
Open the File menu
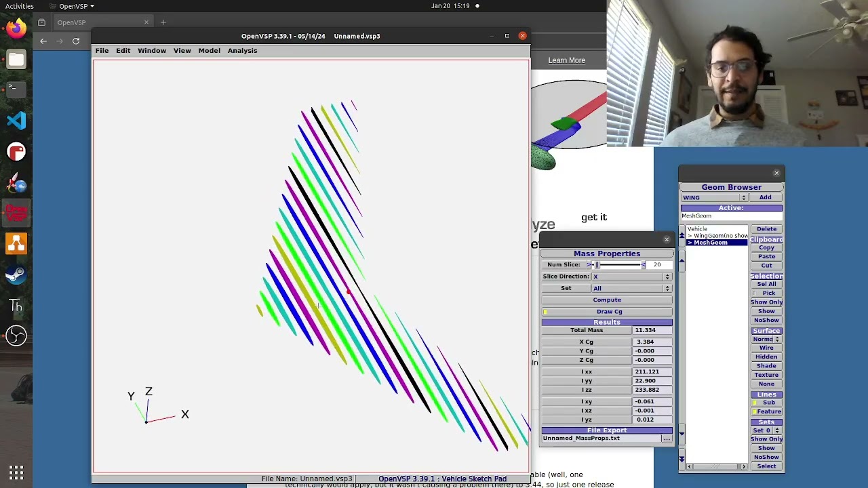(x=102, y=51)
